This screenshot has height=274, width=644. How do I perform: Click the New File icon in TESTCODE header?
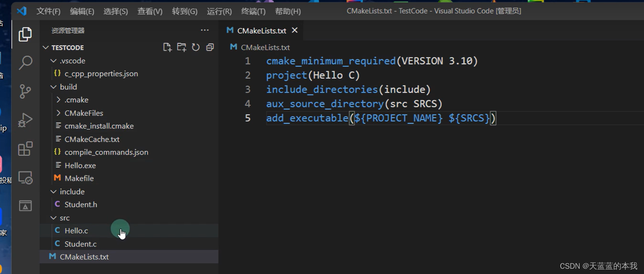[167, 47]
